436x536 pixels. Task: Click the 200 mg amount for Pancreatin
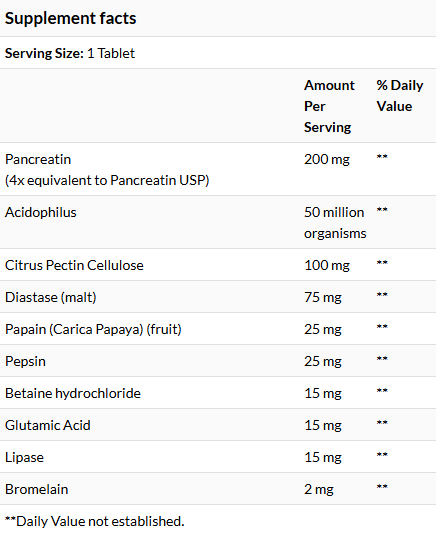click(x=327, y=159)
